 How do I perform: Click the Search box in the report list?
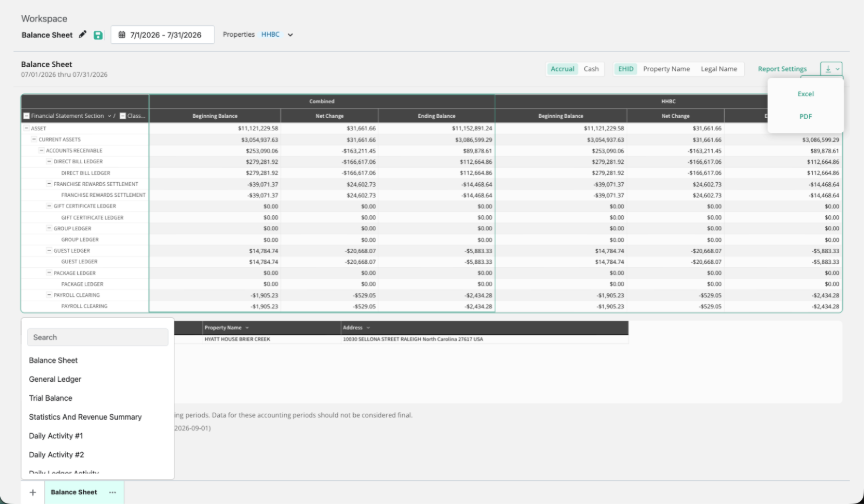pyautogui.click(x=98, y=337)
